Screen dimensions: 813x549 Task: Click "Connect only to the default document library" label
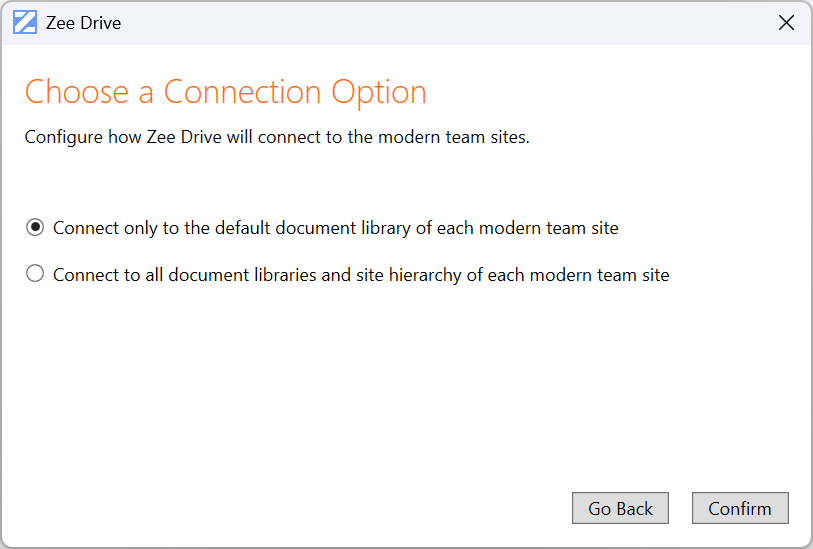pos(335,228)
